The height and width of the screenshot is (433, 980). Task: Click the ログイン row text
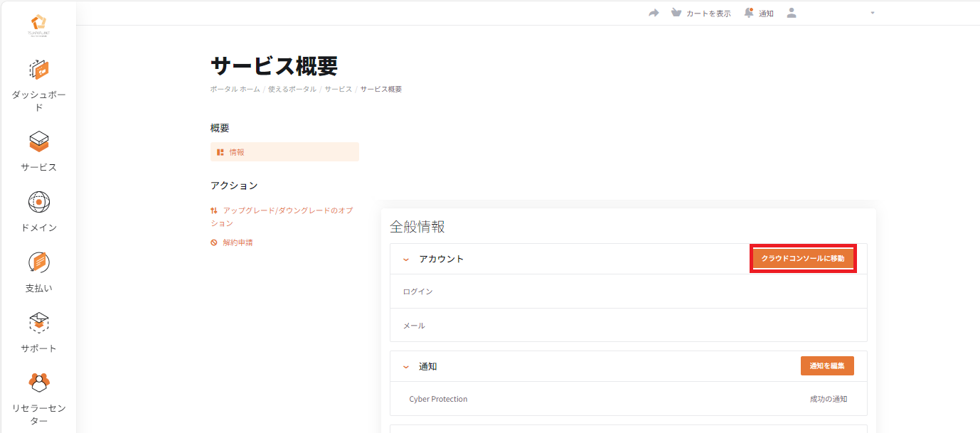click(417, 292)
